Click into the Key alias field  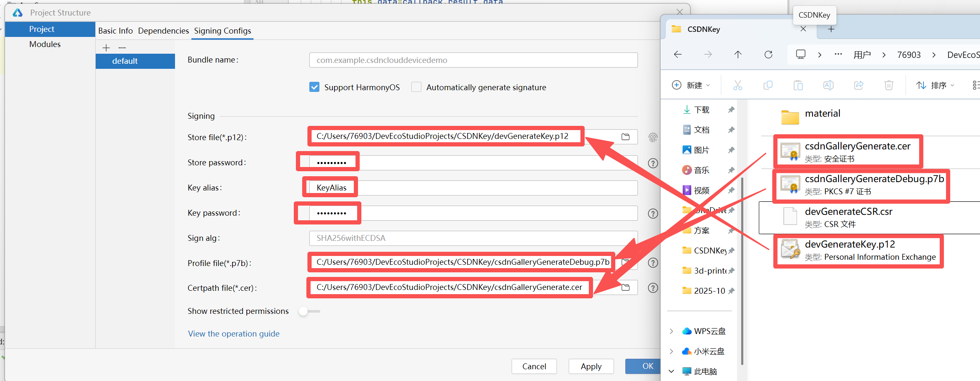pos(473,188)
